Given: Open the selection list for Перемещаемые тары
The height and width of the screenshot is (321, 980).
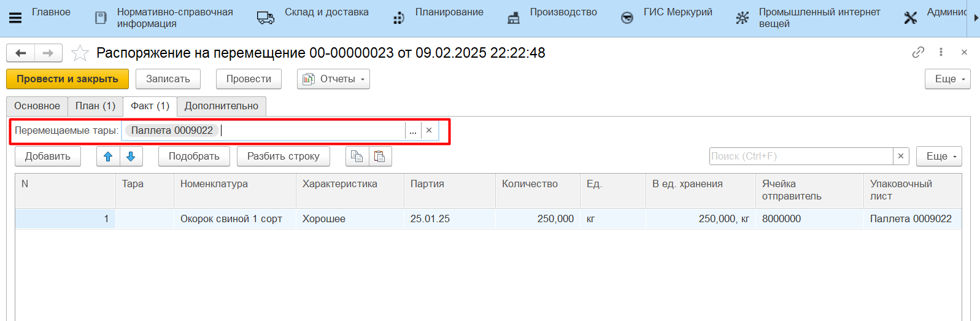Looking at the screenshot, I should (x=413, y=131).
